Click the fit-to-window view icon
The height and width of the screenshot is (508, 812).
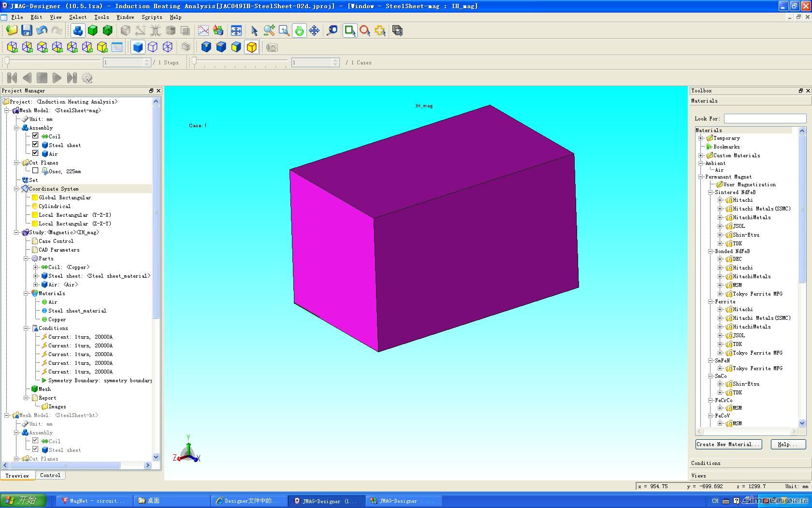pos(236,30)
